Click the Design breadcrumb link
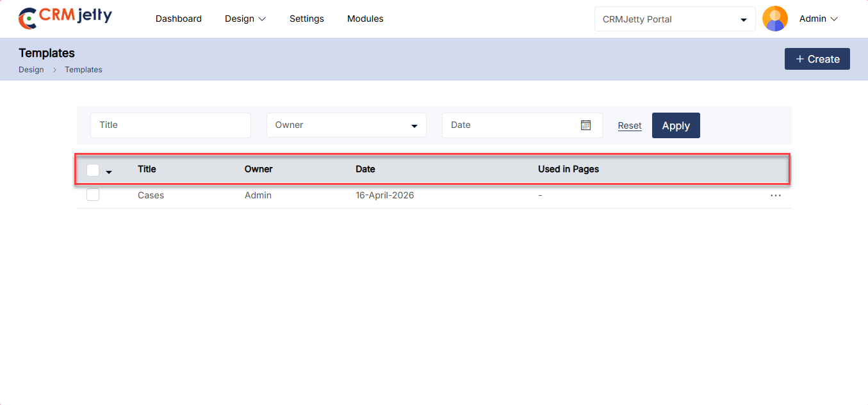 pyautogui.click(x=31, y=70)
